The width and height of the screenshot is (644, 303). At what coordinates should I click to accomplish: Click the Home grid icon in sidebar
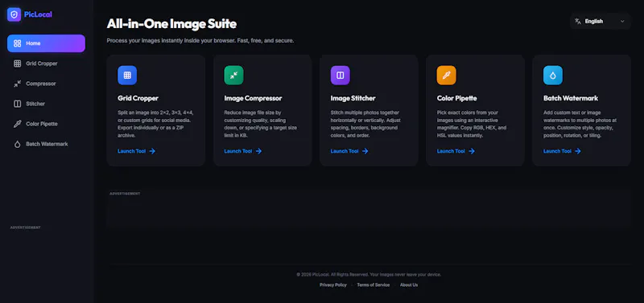coord(17,43)
